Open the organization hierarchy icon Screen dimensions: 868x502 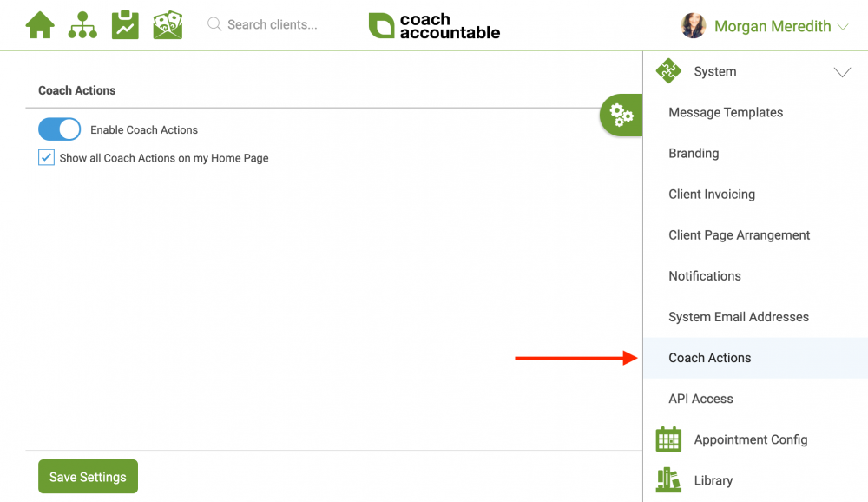click(x=82, y=25)
